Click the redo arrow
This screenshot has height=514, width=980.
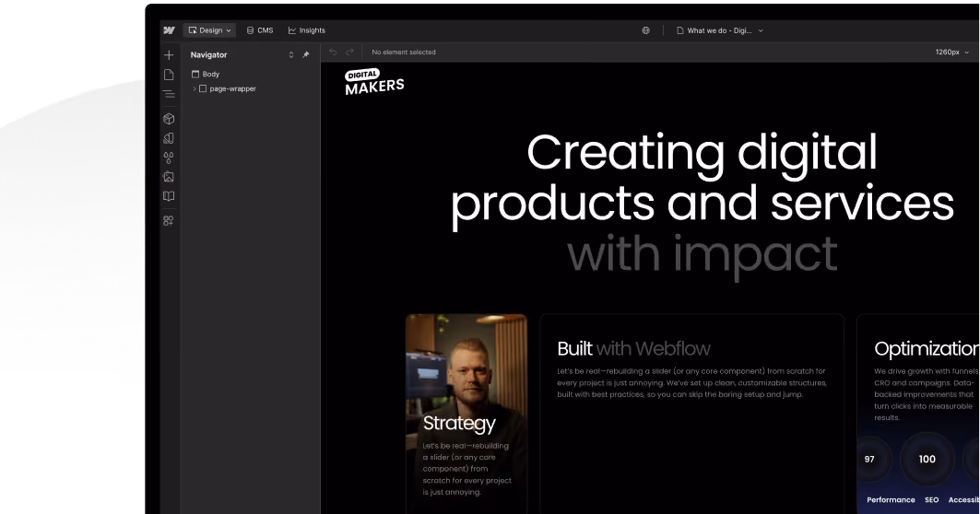pyautogui.click(x=349, y=52)
